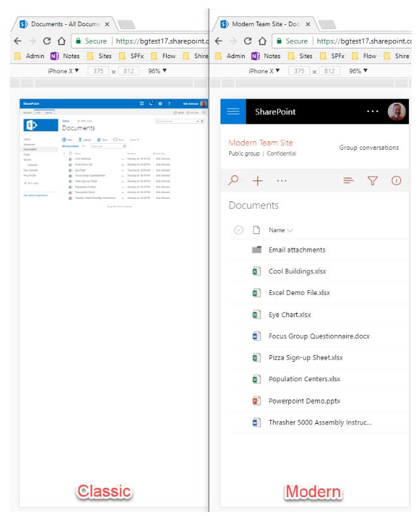Open Cool Buildings.xlsx in the modern list
420x516 pixels.
pyautogui.click(x=297, y=271)
